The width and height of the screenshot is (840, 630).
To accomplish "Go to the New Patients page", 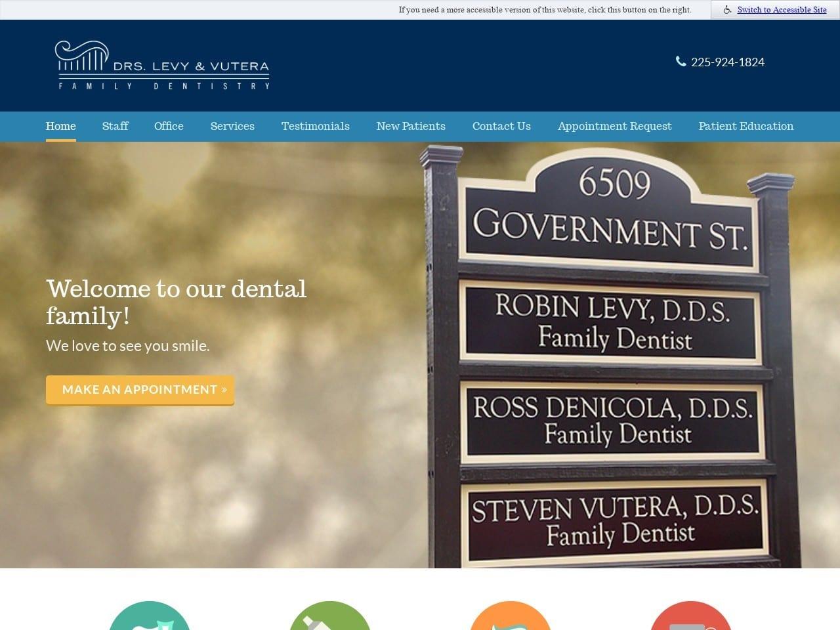I will point(411,126).
